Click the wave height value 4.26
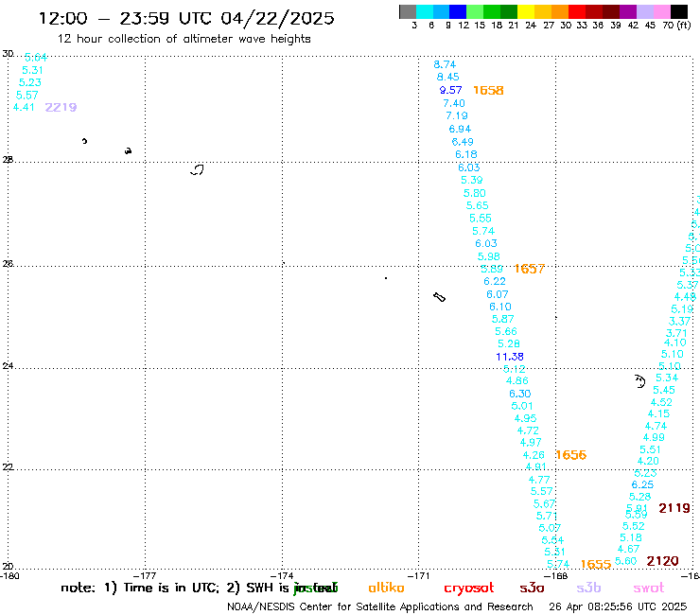700x615 pixels. [534, 455]
